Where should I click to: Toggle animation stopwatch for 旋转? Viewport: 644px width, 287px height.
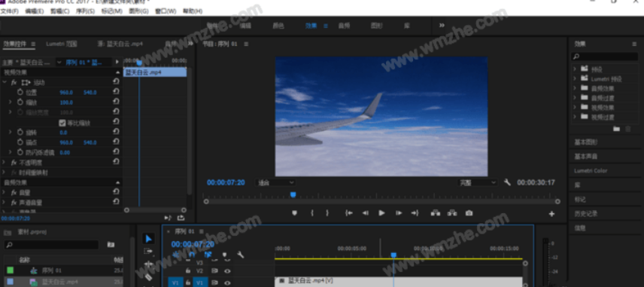(20, 133)
